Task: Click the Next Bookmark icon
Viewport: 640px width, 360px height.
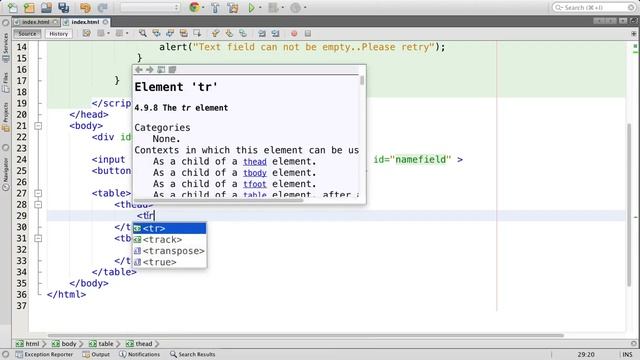Action: [229, 33]
